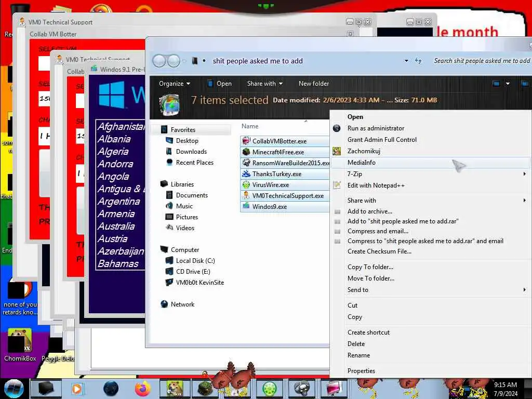The height and width of the screenshot is (399, 532).
Task: Click the Edit with Notepad++ icon
Action: [337, 185]
